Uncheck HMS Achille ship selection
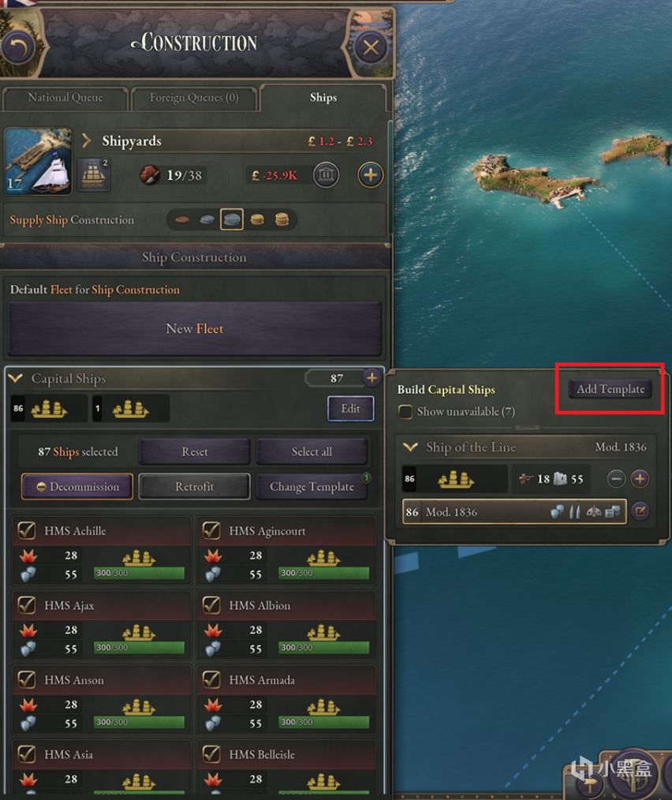 coord(27,531)
